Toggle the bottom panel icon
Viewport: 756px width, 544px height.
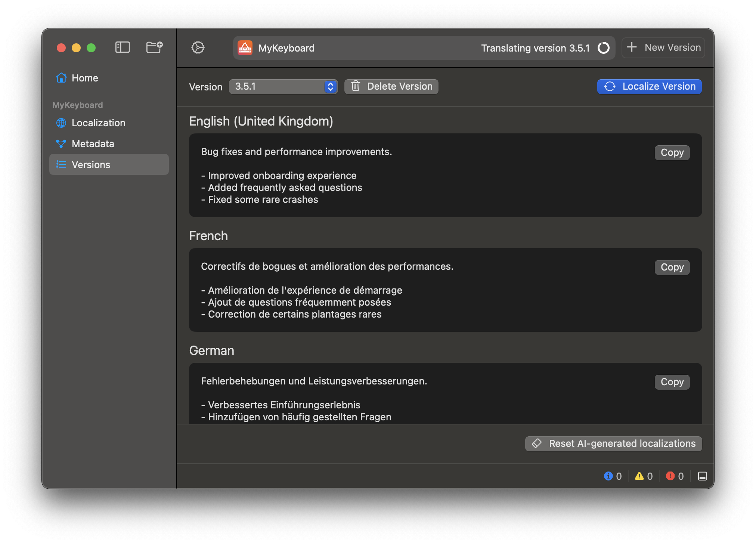[x=702, y=476]
